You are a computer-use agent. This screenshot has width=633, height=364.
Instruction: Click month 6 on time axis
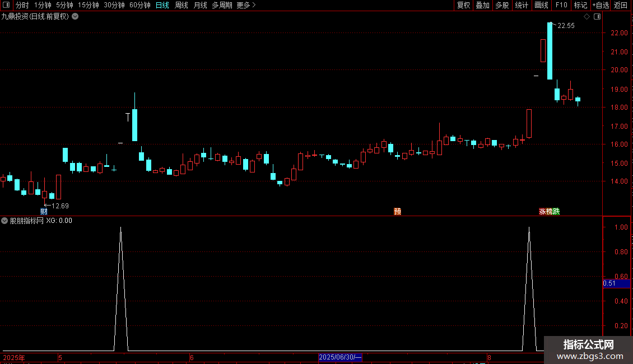(x=192, y=357)
